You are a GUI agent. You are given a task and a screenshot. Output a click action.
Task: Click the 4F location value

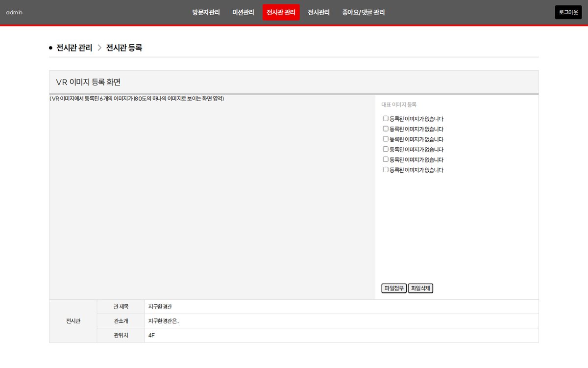[x=151, y=335]
